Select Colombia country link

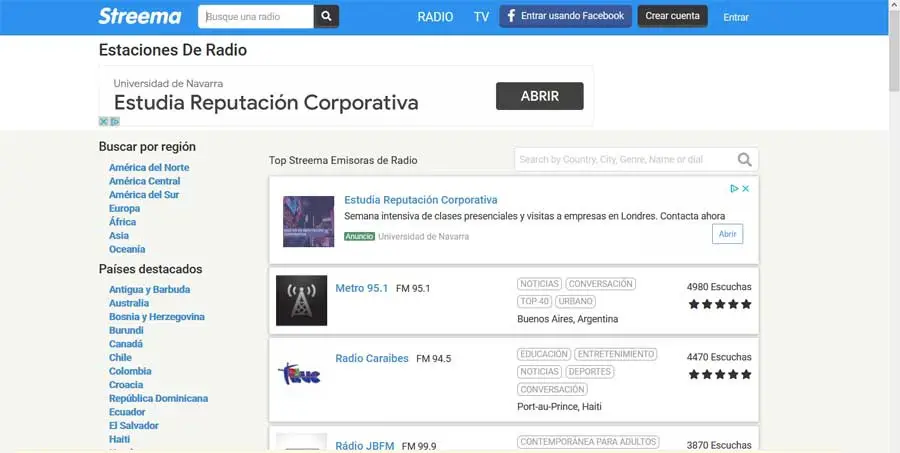pyautogui.click(x=130, y=371)
